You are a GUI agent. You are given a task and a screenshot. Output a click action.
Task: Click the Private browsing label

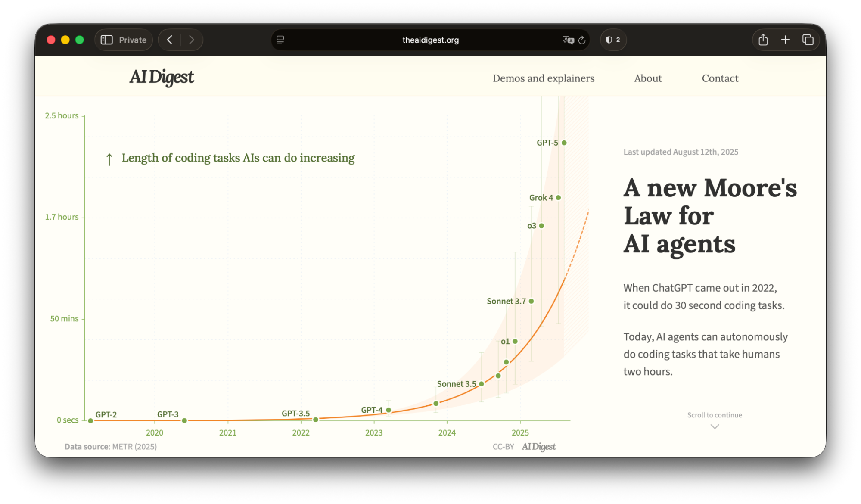(133, 40)
